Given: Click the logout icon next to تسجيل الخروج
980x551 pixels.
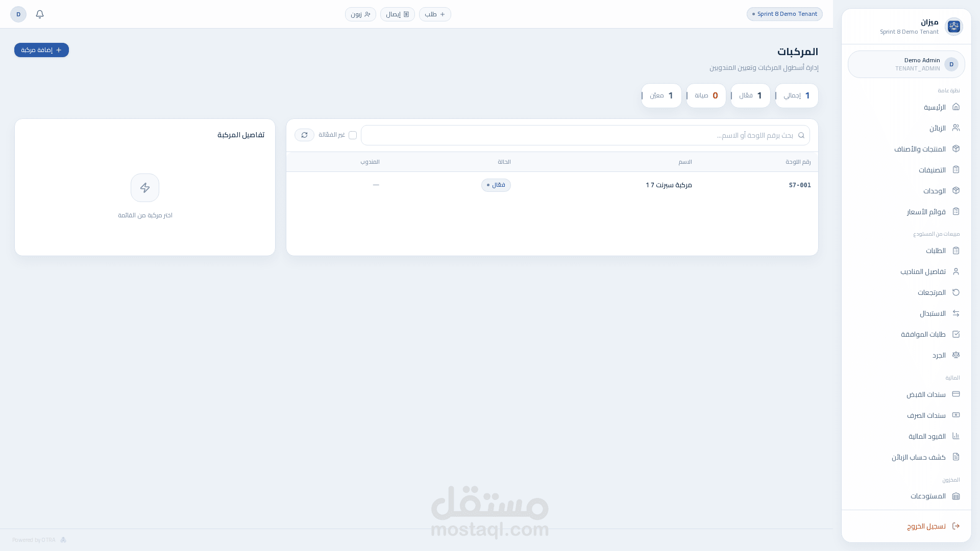Looking at the screenshot, I should 956,526.
